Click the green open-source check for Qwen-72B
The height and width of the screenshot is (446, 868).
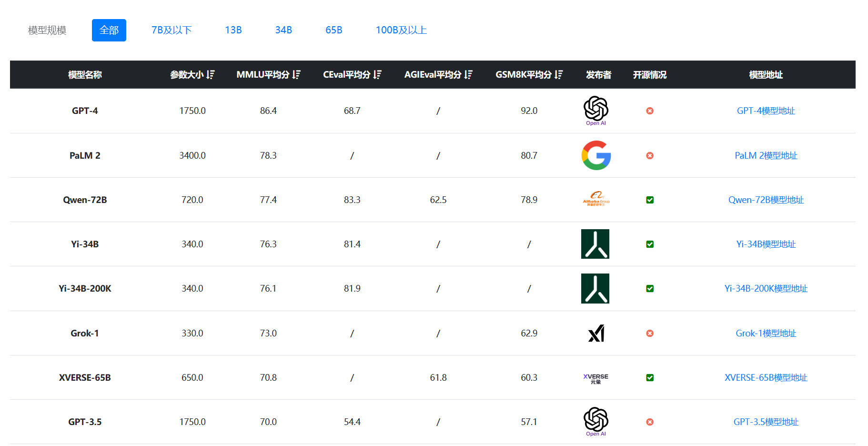pyautogui.click(x=650, y=200)
